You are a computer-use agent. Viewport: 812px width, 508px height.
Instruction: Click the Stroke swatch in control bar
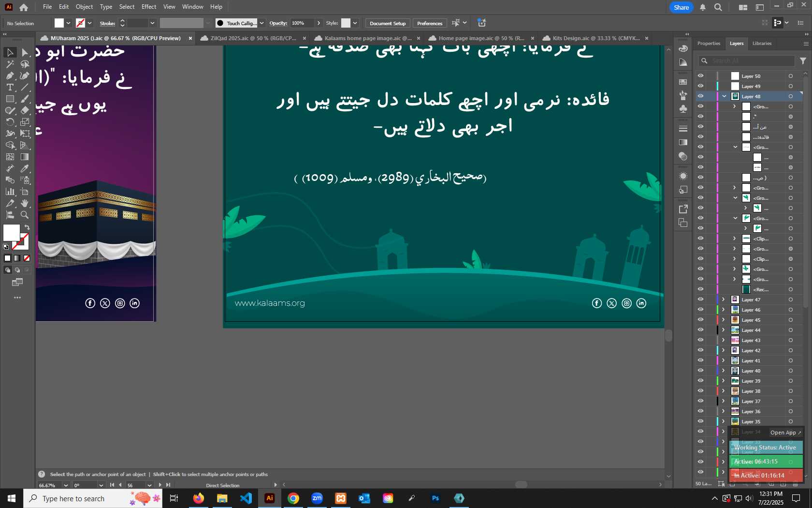pyautogui.click(x=80, y=23)
